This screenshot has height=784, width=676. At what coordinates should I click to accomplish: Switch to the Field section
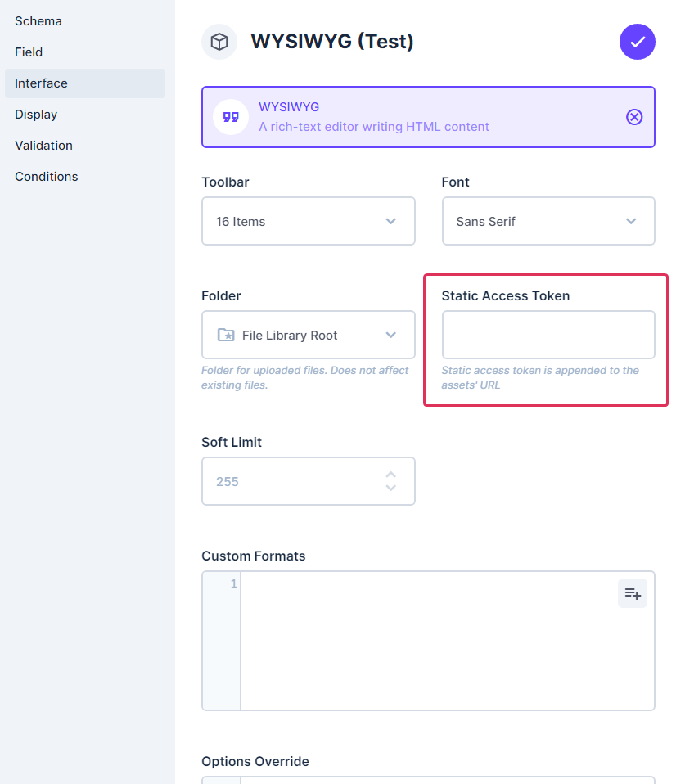coord(29,52)
